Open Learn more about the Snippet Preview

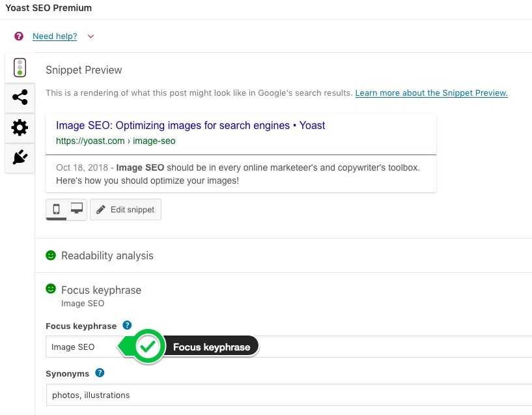tap(431, 93)
